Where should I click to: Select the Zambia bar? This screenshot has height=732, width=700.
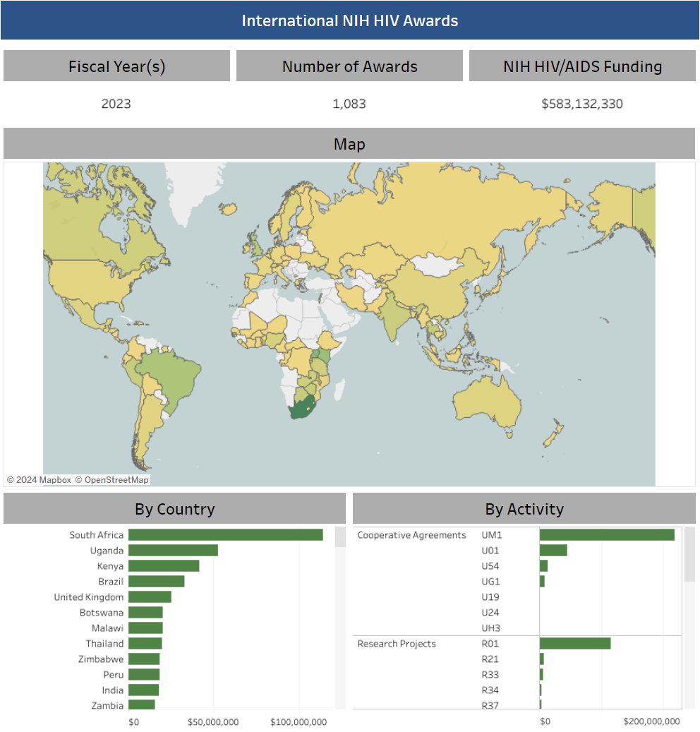142,705
